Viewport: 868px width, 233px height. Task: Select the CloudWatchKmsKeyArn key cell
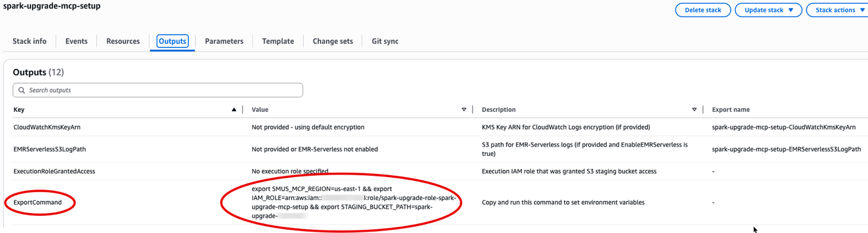47,127
